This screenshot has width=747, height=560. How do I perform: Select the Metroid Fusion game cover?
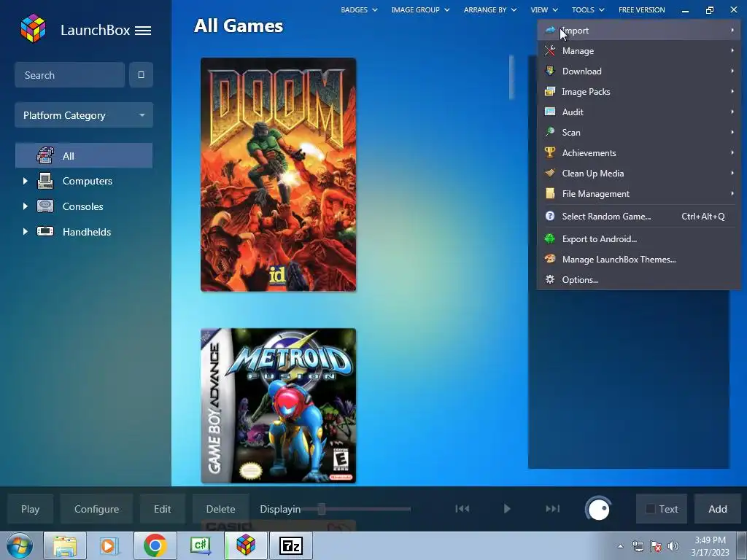[278, 405]
